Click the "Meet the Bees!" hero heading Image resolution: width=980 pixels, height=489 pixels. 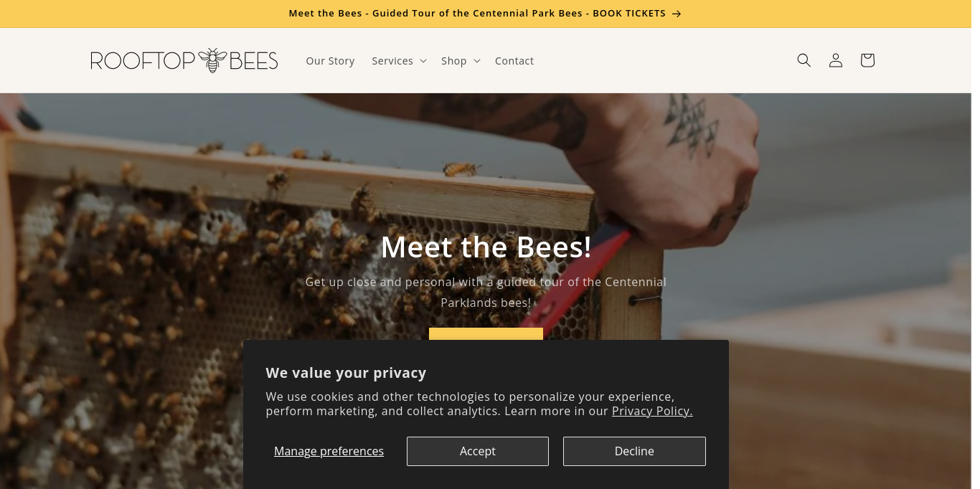tap(486, 247)
